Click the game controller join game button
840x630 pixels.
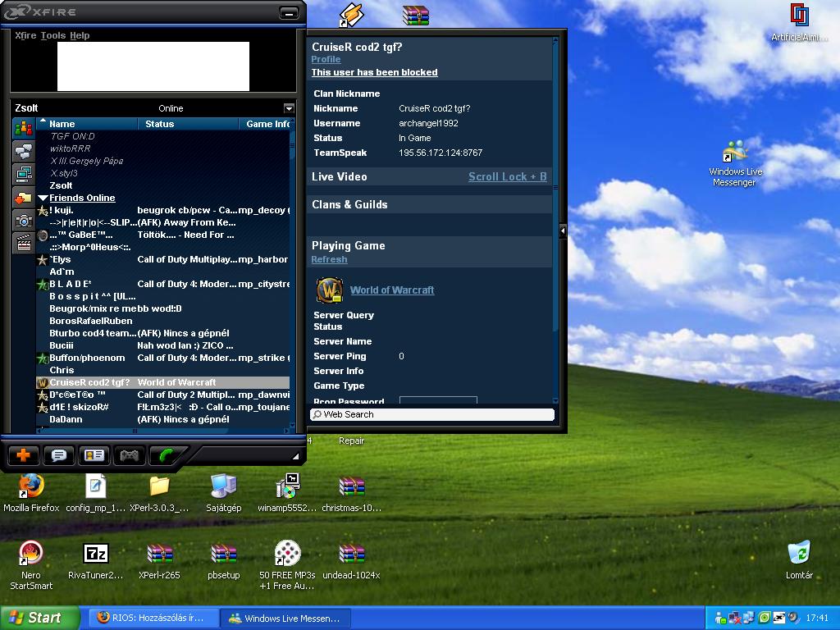click(x=130, y=455)
